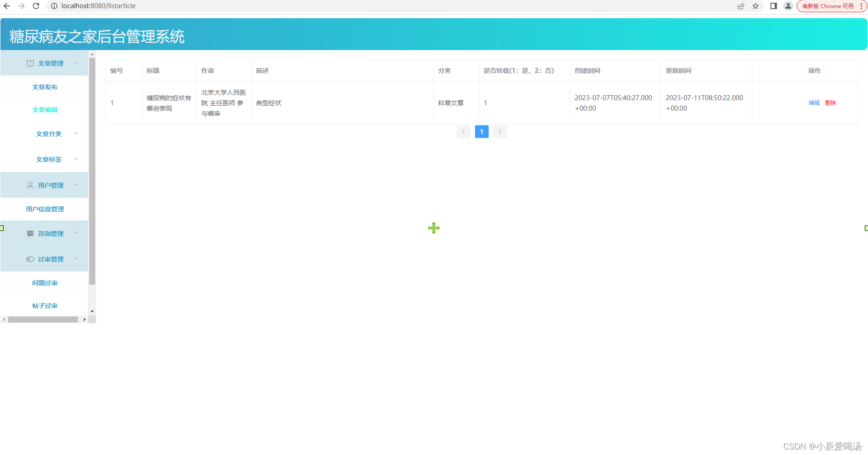Viewport: 868px width, 455px height.
Task: Click the user icon beside 用户管理
Action: (30, 185)
